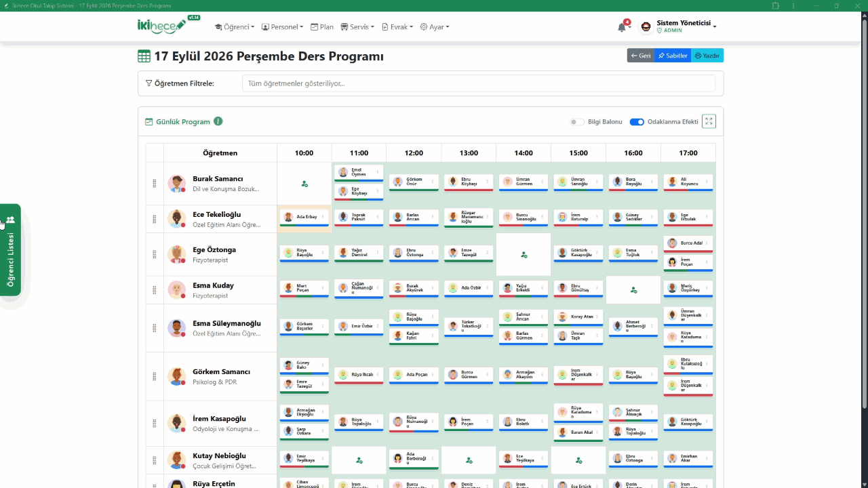Open the notifications bell

coord(622,27)
